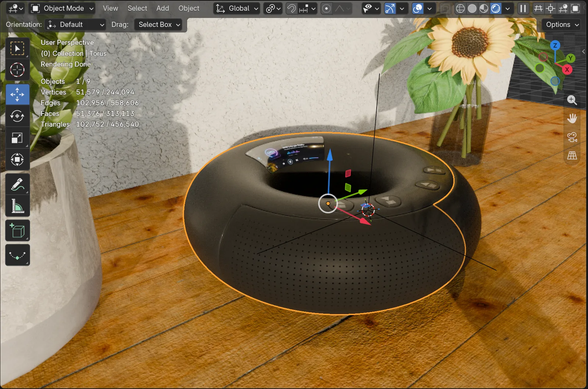The height and width of the screenshot is (389, 588).
Task: Click the blue Z arrow of move gizmo
Action: coord(330,155)
